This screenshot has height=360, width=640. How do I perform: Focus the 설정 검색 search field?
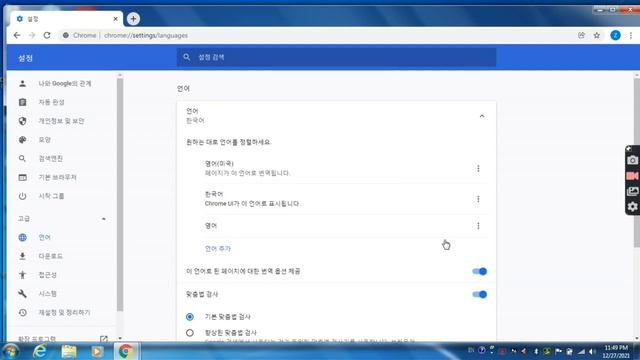336,57
